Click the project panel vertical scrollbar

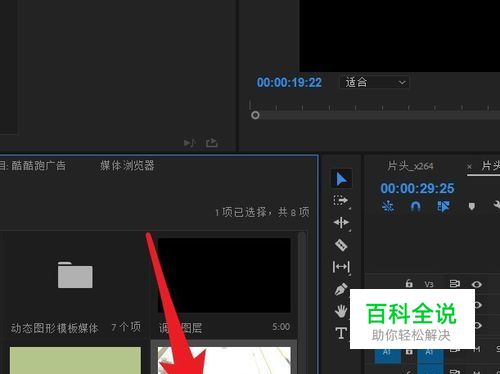[302, 303]
